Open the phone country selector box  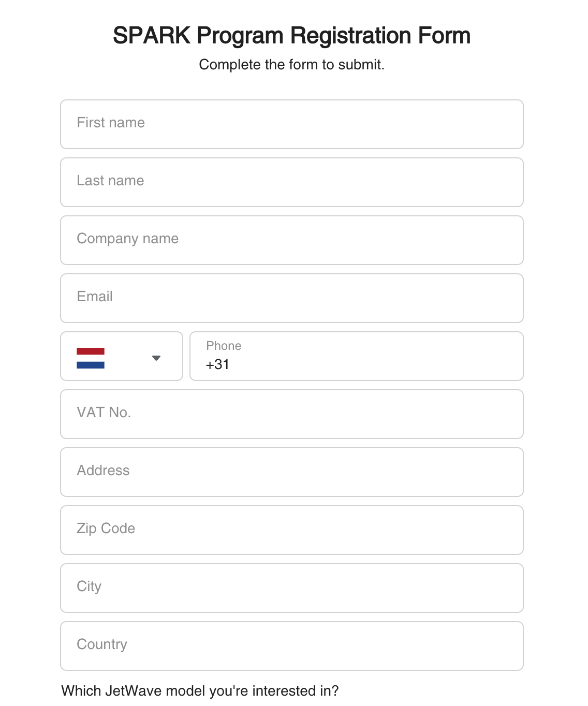122,356
